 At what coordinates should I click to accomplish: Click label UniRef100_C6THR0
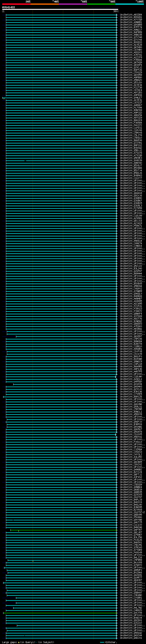(x=131, y=50)
